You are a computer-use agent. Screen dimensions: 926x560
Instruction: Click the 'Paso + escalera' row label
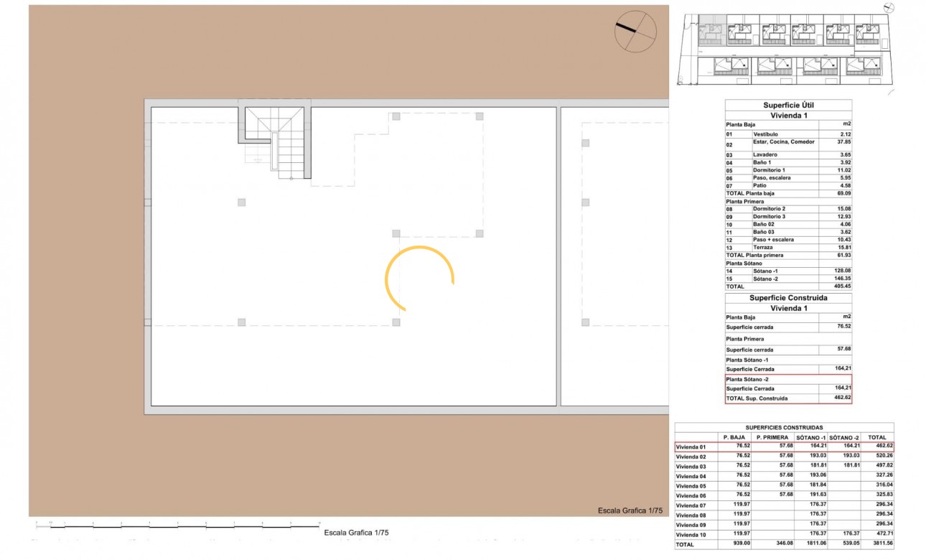pyautogui.click(x=773, y=240)
